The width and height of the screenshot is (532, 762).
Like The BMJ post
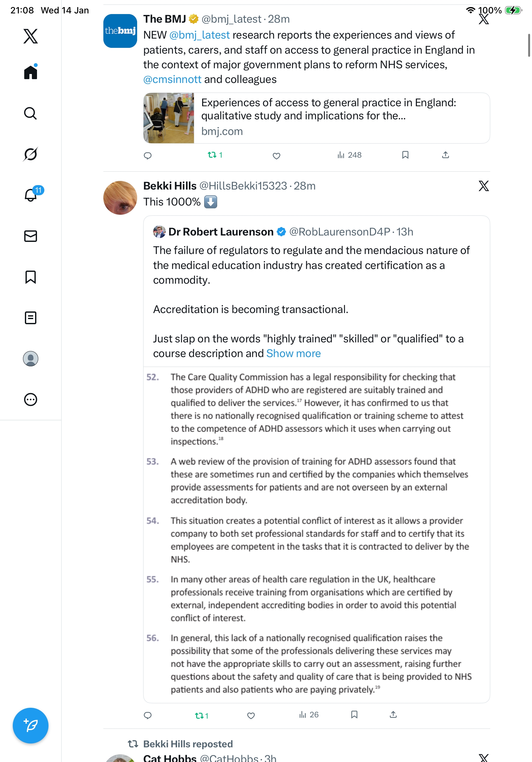point(276,156)
